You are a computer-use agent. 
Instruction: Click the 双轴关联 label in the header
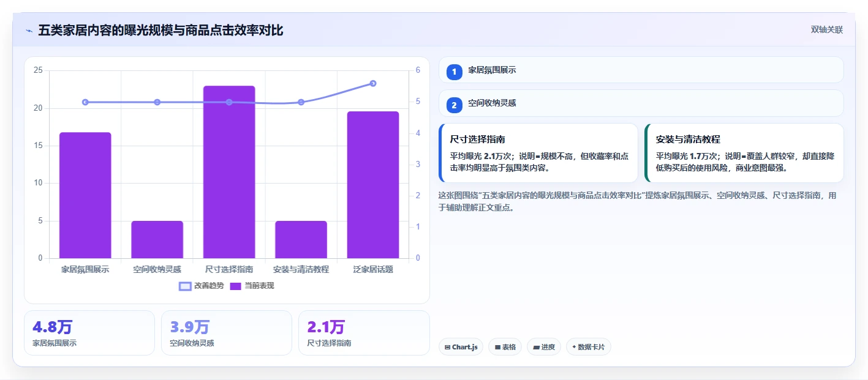click(827, 30)
